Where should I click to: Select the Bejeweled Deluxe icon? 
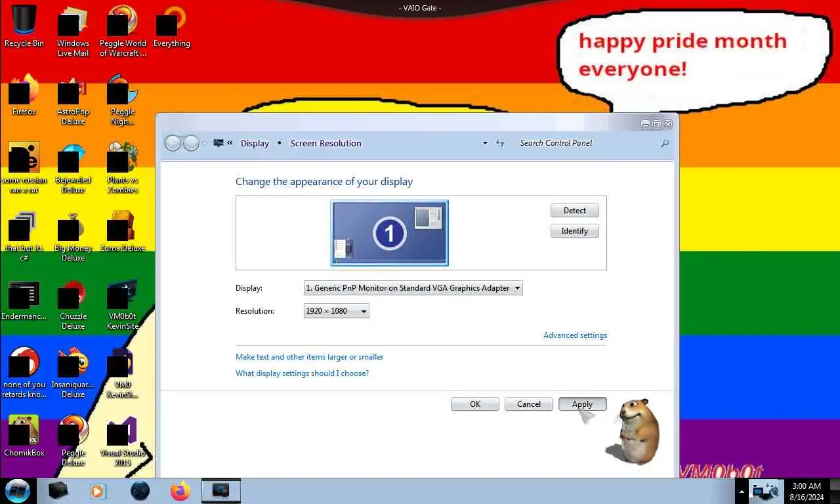click(x=73, y=168)
